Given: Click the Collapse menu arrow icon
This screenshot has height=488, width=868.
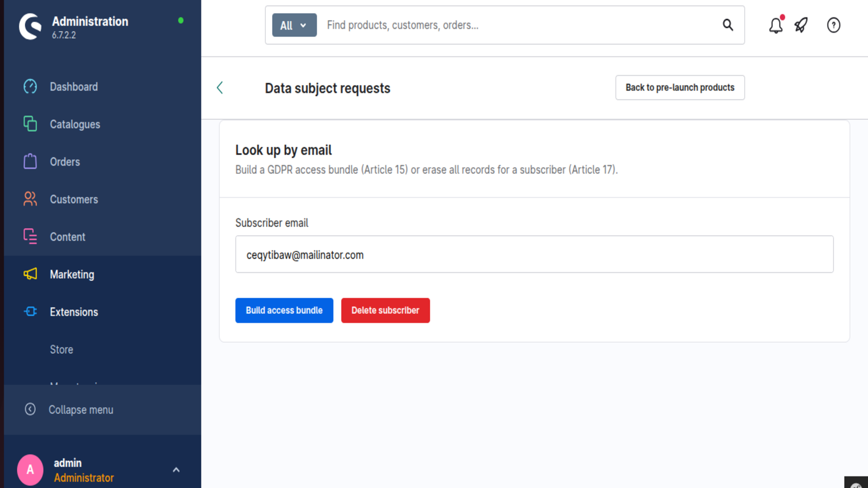Looking at the screenshot, I should [x=30, y=409].
